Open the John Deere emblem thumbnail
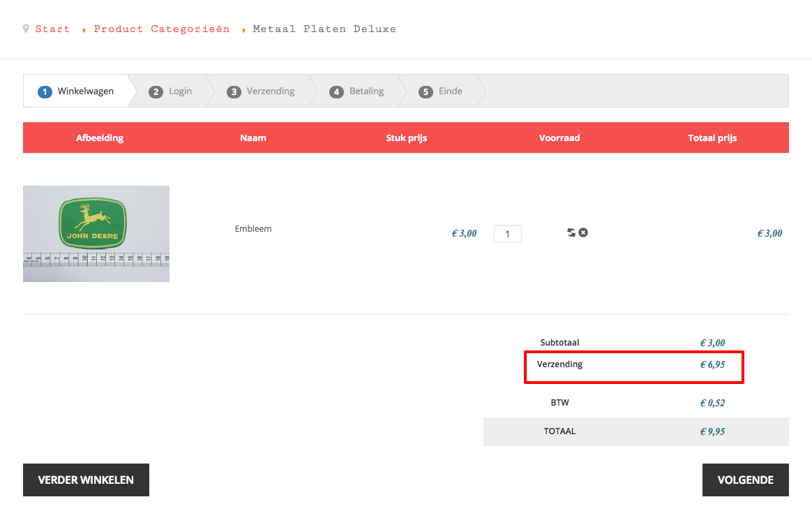The height and width of the screenshot is (518, 812). [96, 234]
